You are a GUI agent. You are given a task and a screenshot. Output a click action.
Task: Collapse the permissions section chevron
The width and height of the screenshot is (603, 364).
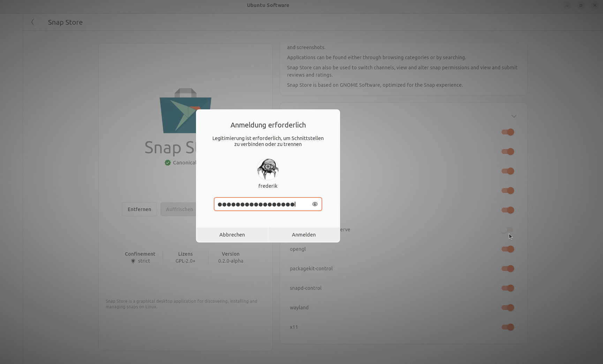coord(514,116)
